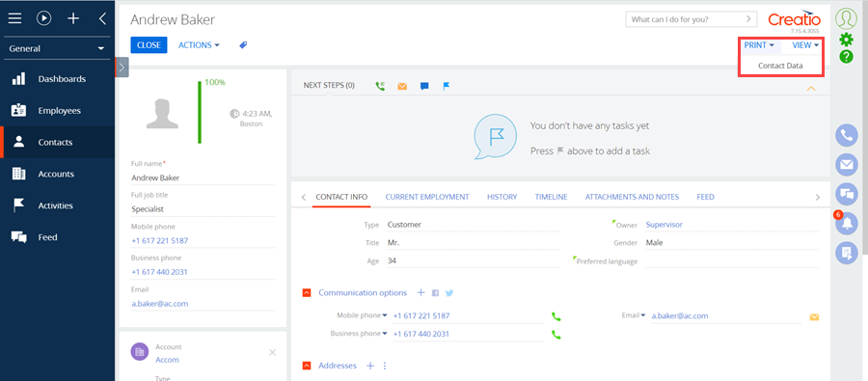The image size is (868, 381).
Task: Click the Twitter icon in Communication options
Action: tap(448, 293)
